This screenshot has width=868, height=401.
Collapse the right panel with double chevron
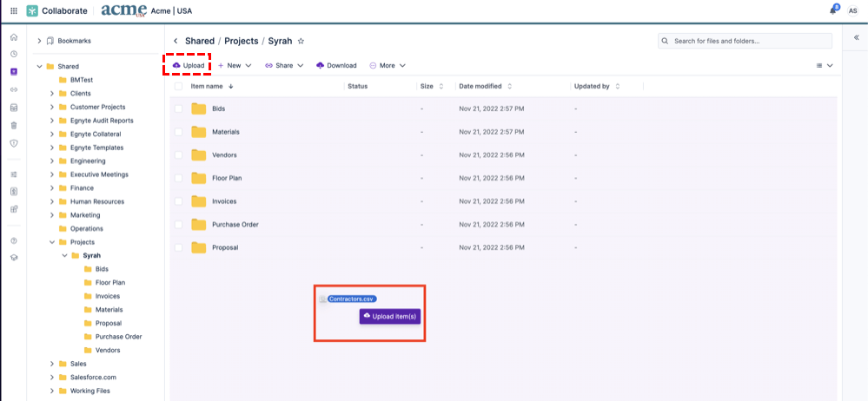point(856,38)
